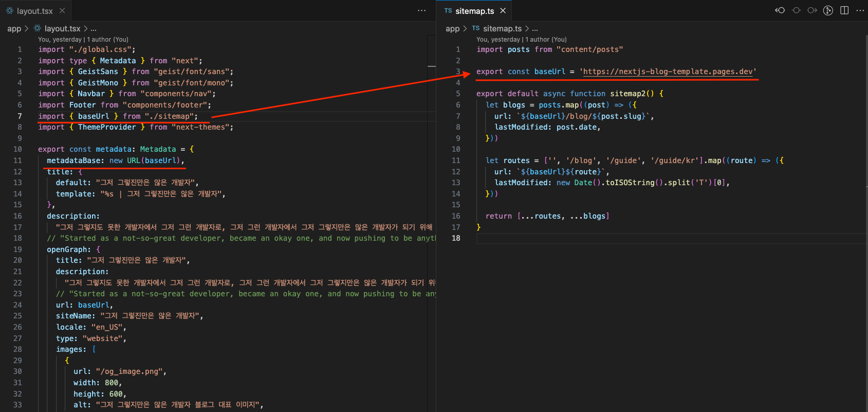This screenshot has height=412, width=868.
Task: Click 'height: 600,' line
Action: click(100, 394)
